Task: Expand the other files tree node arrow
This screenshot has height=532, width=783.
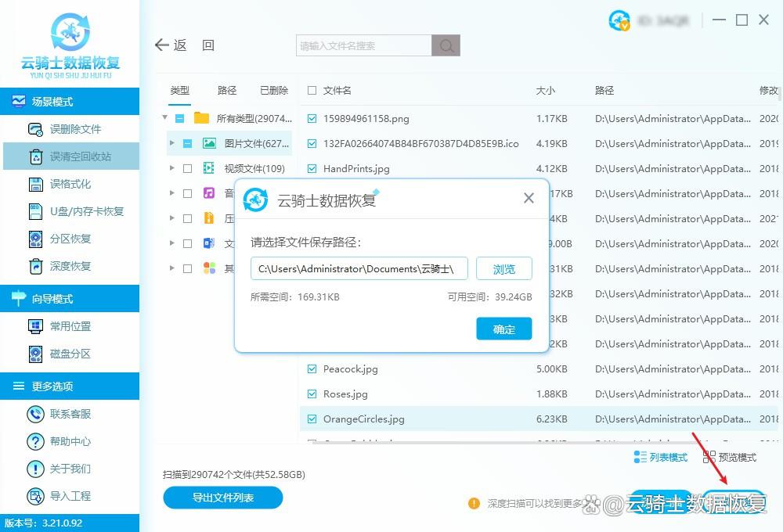Action: point(171,268)
